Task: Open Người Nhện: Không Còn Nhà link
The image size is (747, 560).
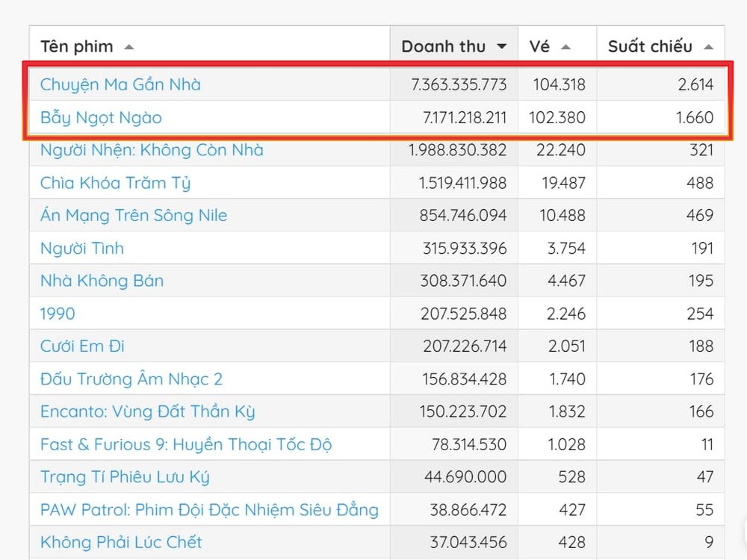Action: tap(152, 150)
